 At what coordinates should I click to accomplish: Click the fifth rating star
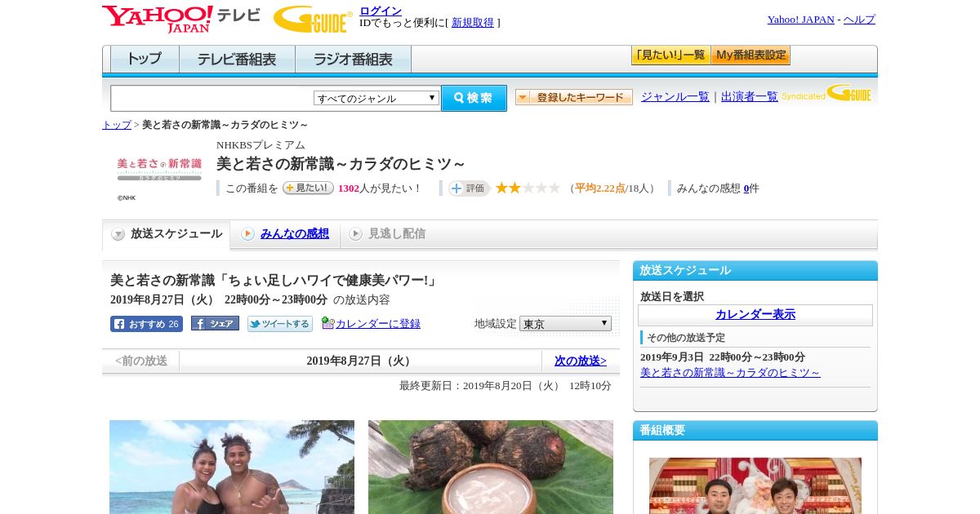[x=555, y=188]
